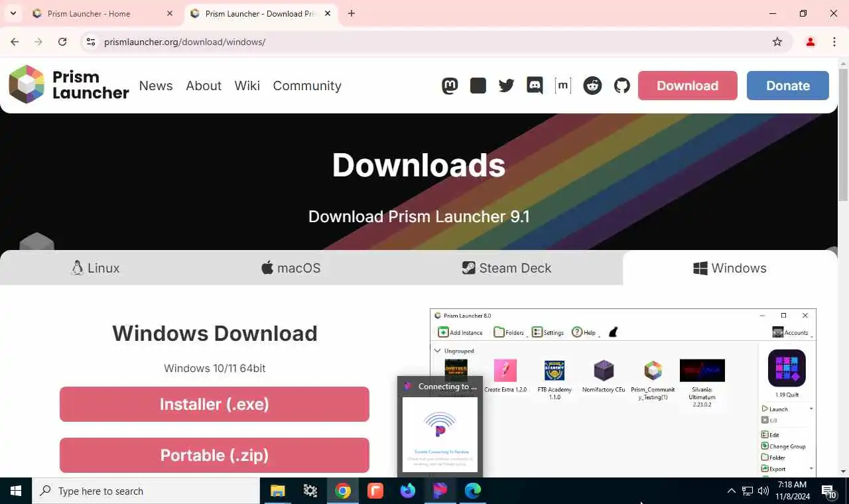
Task: Click the address bar URL
Action: 185,42
